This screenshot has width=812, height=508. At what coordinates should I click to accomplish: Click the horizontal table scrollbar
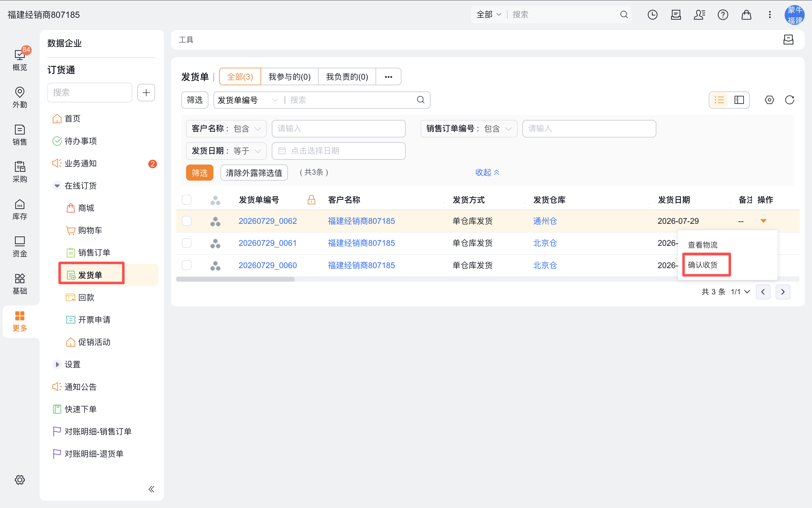235,279
